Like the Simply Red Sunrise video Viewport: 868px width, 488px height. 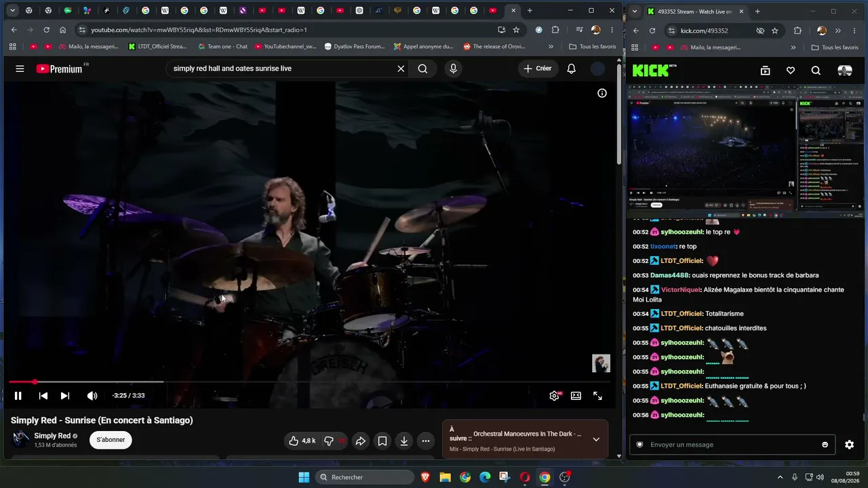[302, 441]
